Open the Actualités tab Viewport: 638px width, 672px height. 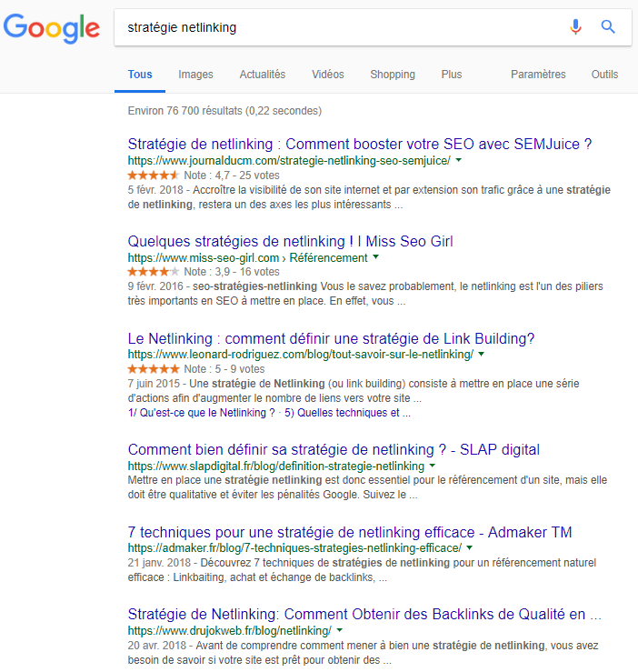pyautogui.click(x=263, y=75)
